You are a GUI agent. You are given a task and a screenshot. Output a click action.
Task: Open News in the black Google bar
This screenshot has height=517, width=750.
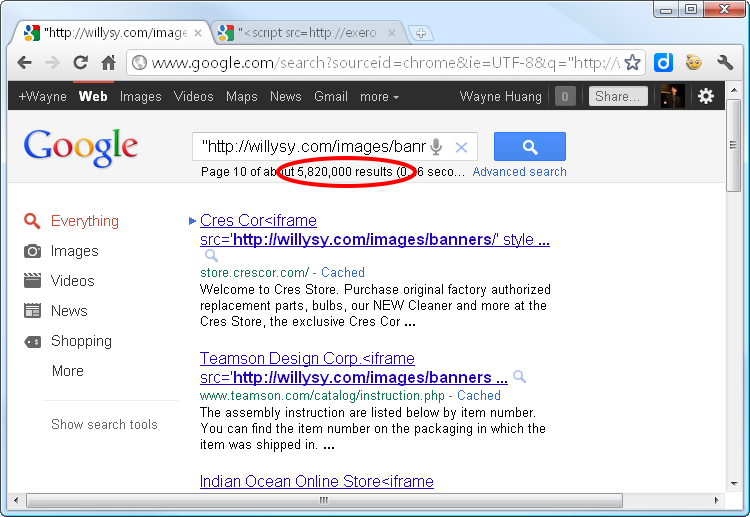click(x=286, y=96)
